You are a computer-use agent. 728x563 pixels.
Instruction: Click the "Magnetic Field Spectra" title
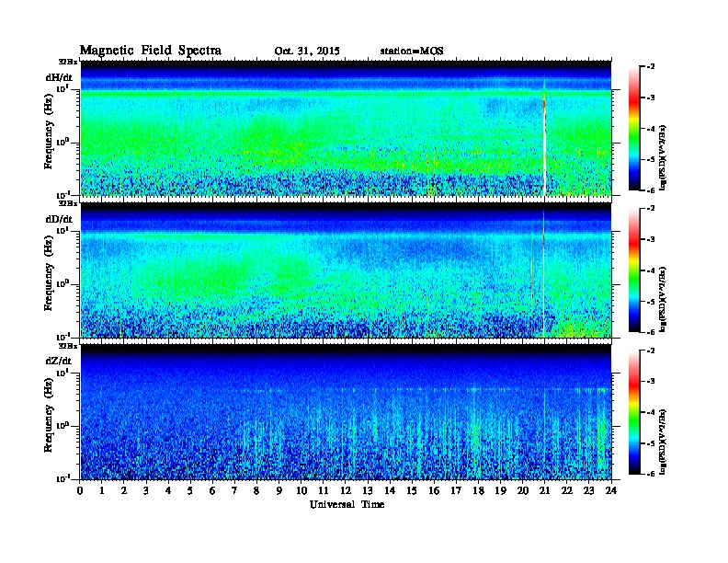(151, 51)
